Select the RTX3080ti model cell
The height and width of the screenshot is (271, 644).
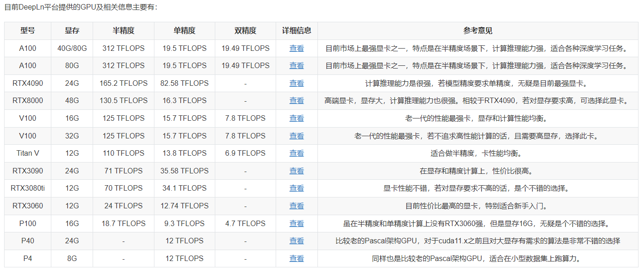coord(28,188)
